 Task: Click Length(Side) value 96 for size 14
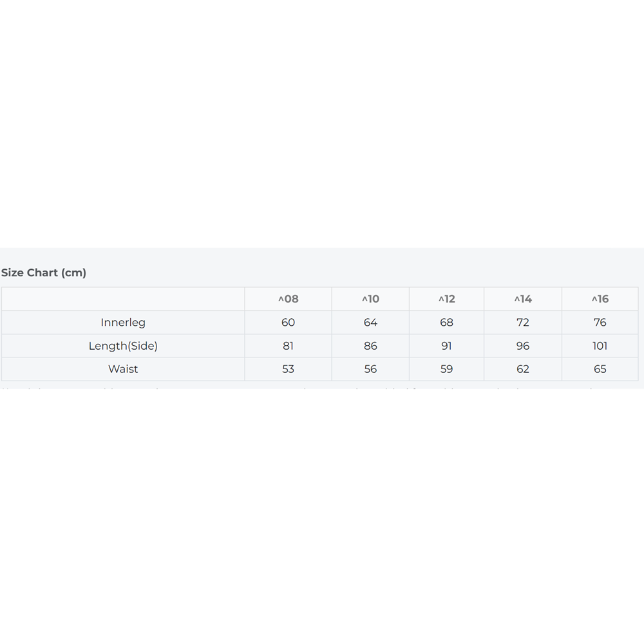pos(523,346)
